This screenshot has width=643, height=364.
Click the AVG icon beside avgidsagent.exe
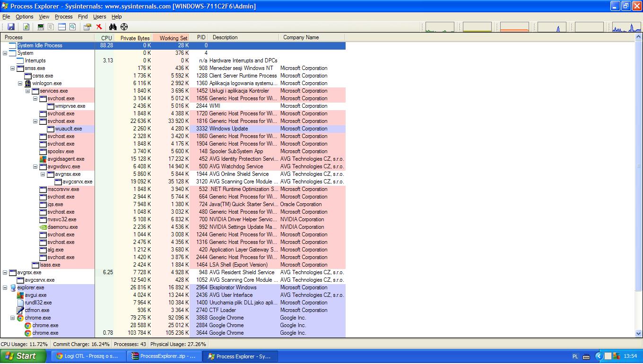43,159
